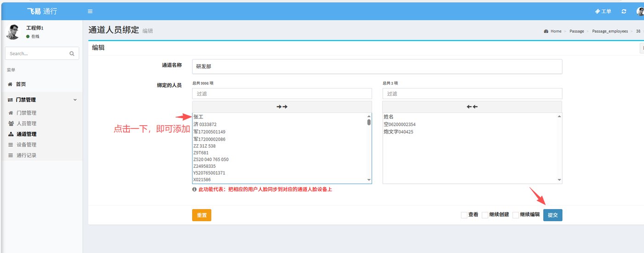
Task: Open the user avatar in top-right corner
Action: click(640, 12)
